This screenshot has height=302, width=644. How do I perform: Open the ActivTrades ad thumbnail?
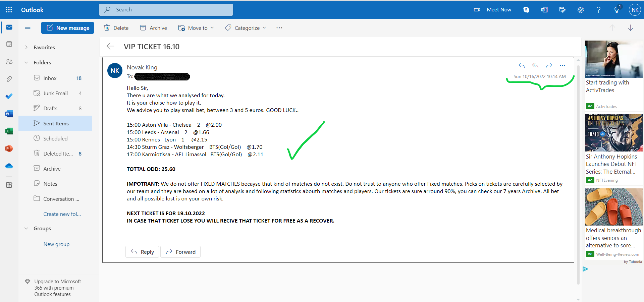[x=614, y=59]
